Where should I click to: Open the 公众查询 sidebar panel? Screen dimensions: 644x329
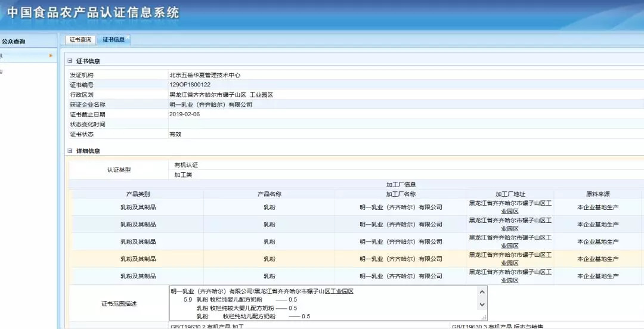13,42
